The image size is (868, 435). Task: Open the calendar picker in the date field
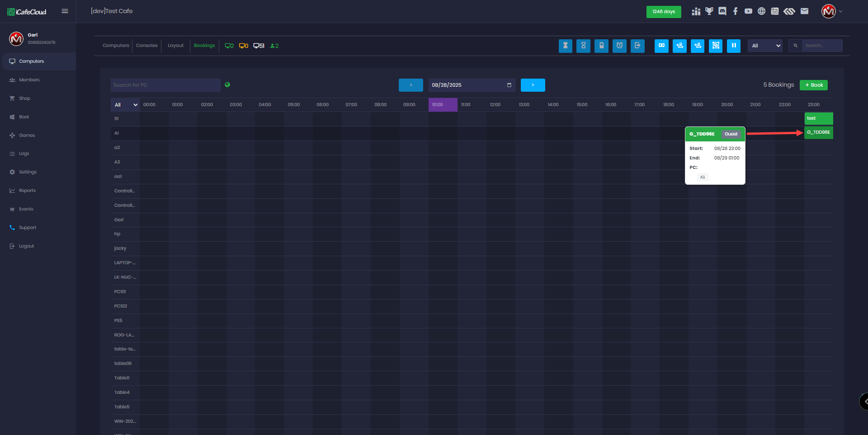click(x=509, y=85)
